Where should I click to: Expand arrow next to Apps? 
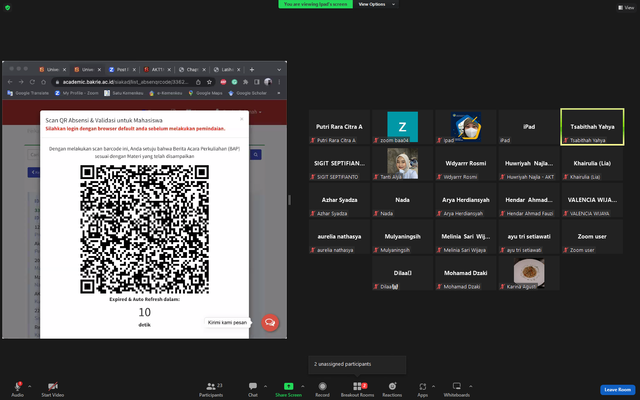[x=433, y=386]
